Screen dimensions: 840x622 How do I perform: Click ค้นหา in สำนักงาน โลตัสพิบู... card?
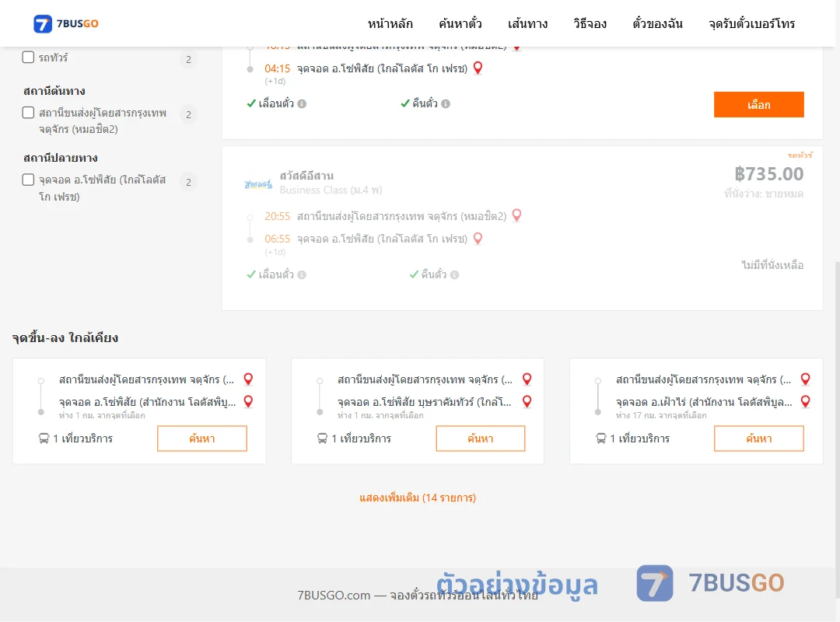202,439
